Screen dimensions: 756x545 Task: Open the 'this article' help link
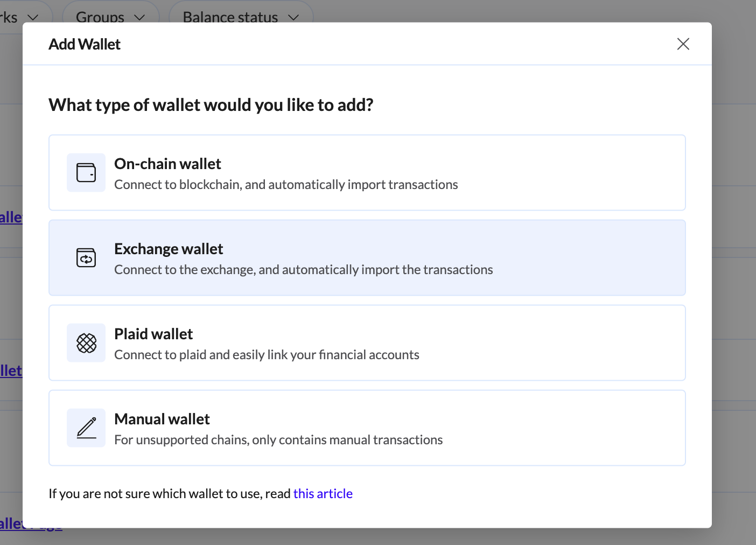[323, 494]
